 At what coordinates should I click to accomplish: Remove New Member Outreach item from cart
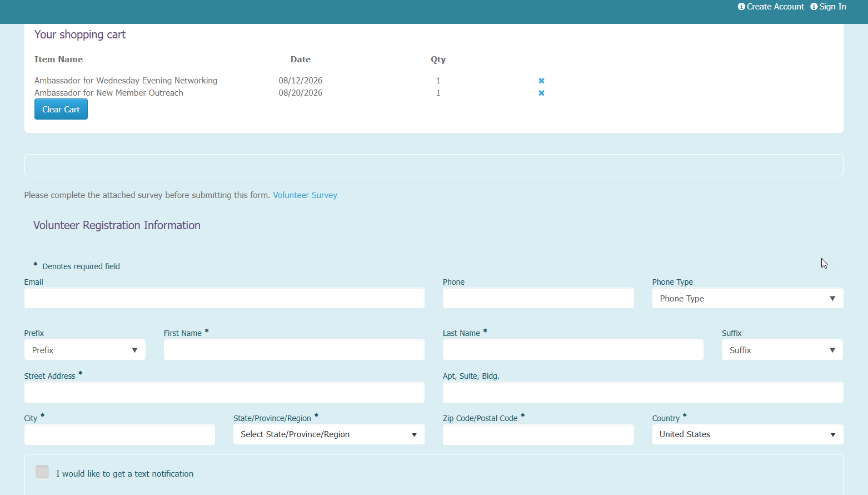coord(541,93)
